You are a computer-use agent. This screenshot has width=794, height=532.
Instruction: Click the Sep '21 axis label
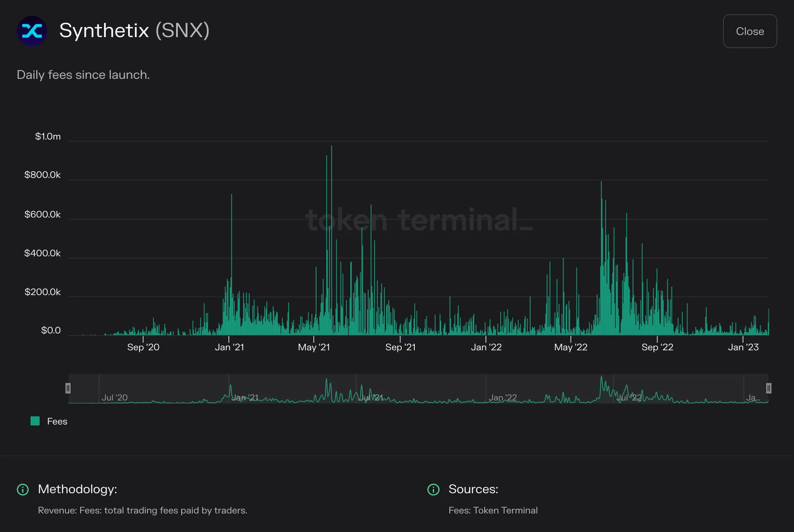point(400,347)
